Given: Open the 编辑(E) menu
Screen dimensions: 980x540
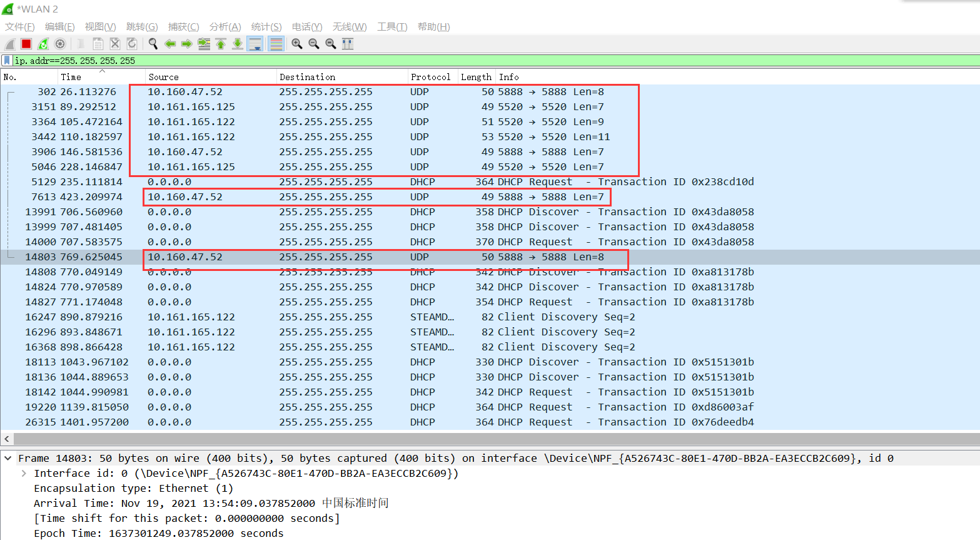Looking at the screenshot, I should click(x=59, y=26).
